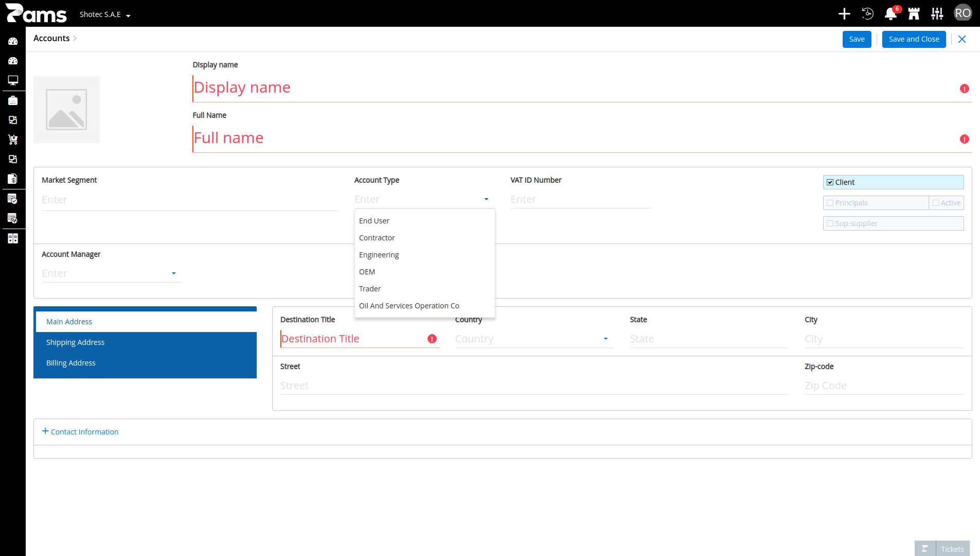This screenshot has height=556, width=980.
Task: Switch to Shipping Address tab
Action: click(146, 342)
